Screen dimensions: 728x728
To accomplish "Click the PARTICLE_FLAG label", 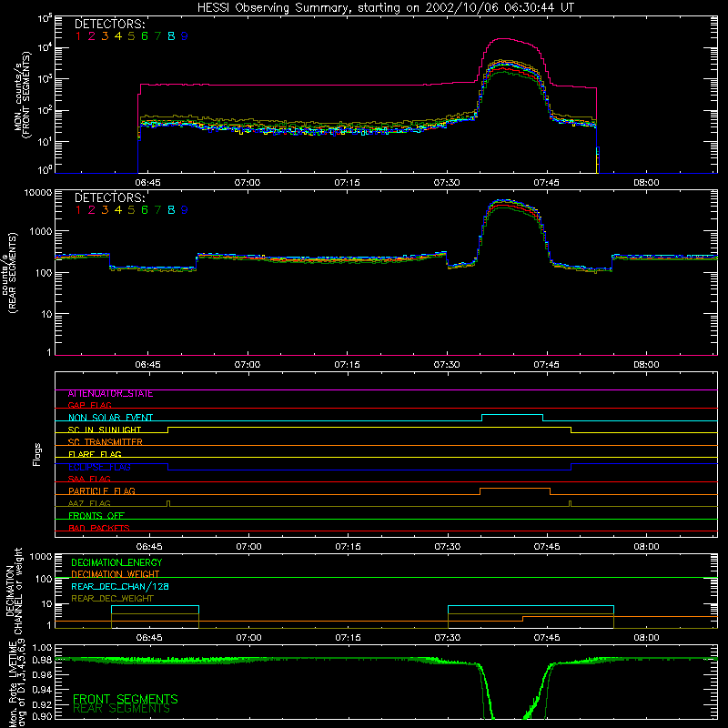I will click(x=102, y=490).
